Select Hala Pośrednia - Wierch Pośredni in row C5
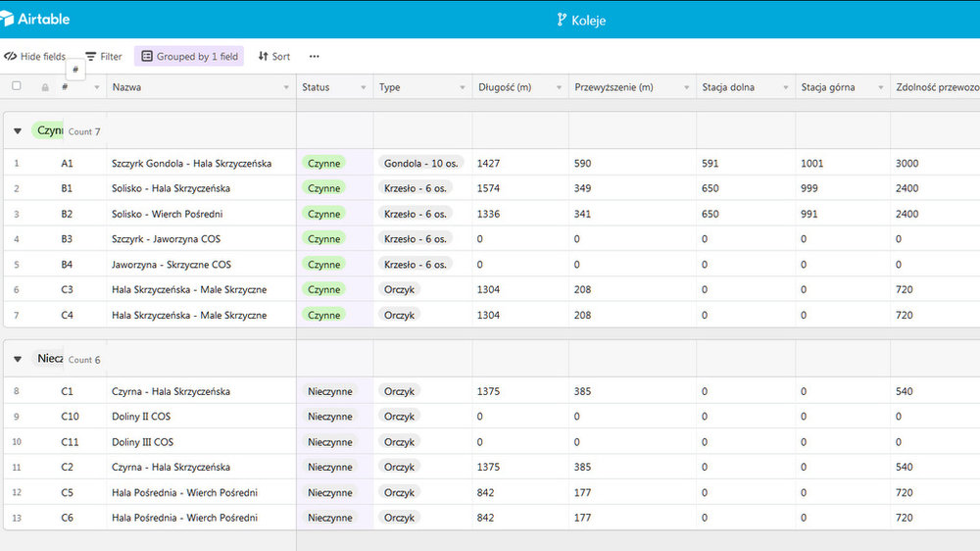This screenshot has height=551, width=980. click(x=201, y=493)
